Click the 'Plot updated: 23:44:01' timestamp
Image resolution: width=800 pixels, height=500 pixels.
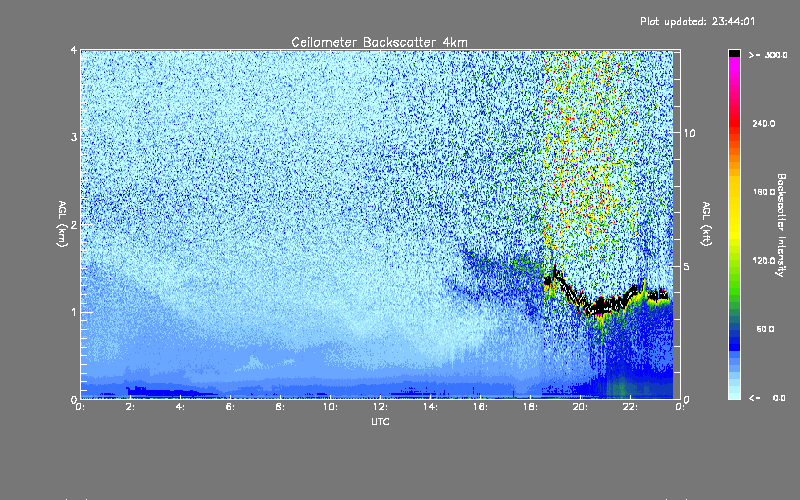click(697, 21)
